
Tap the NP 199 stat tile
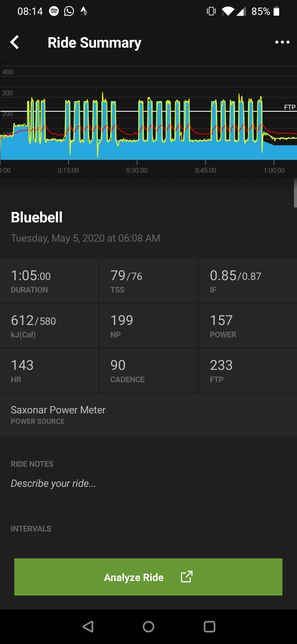[x=148, y=326]
